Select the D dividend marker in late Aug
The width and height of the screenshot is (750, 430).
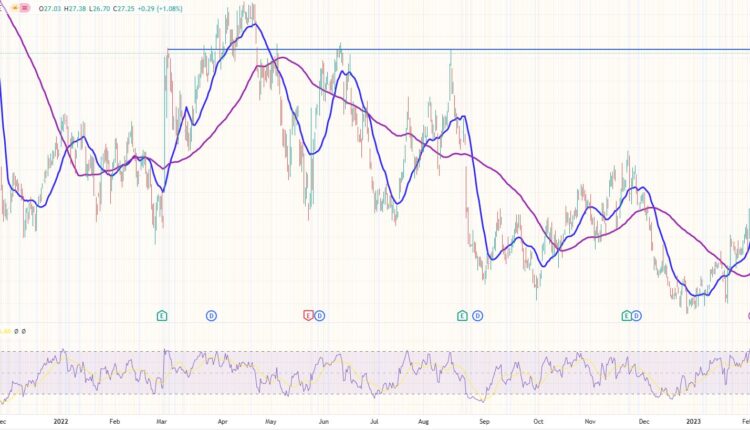tap(477, 316)
